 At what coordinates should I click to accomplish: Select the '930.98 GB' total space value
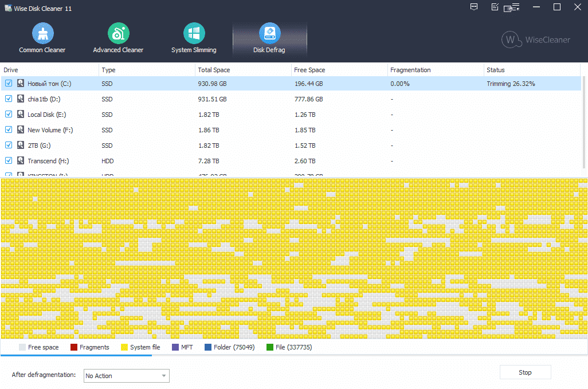coord(212,84)
